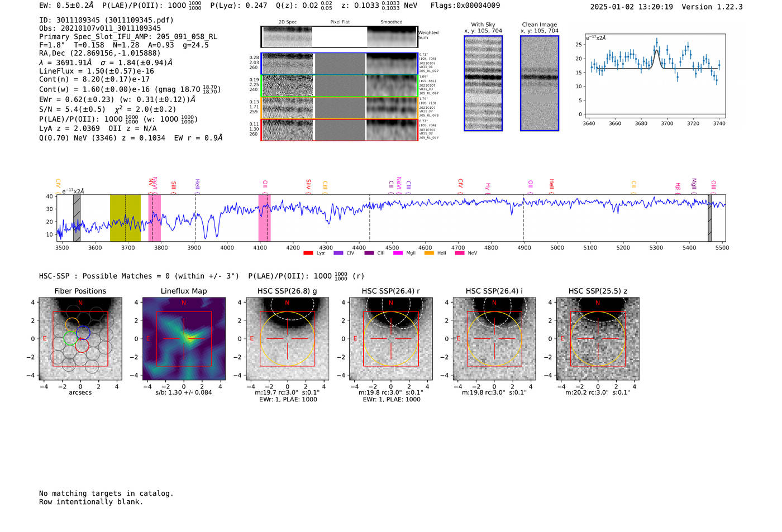Open the Fiber Positions image
This screenshot has height=532, width=782.
click(80, 338)
